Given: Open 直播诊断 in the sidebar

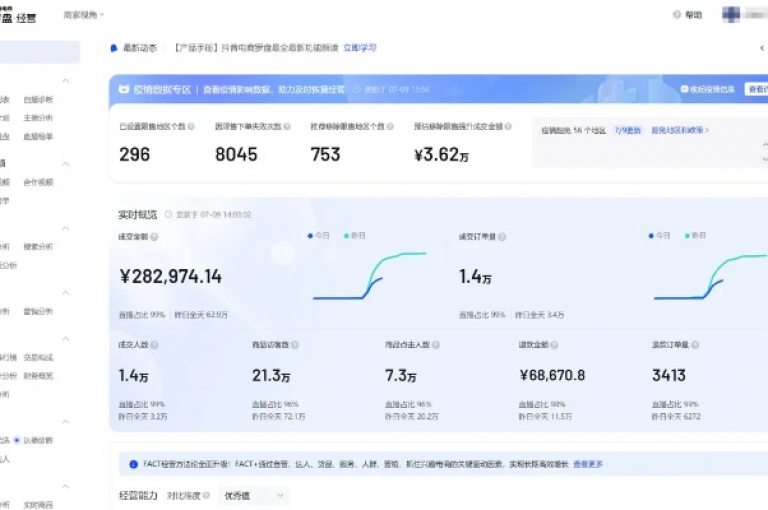Looking at the screenshot, I should [x=38, y=99].
